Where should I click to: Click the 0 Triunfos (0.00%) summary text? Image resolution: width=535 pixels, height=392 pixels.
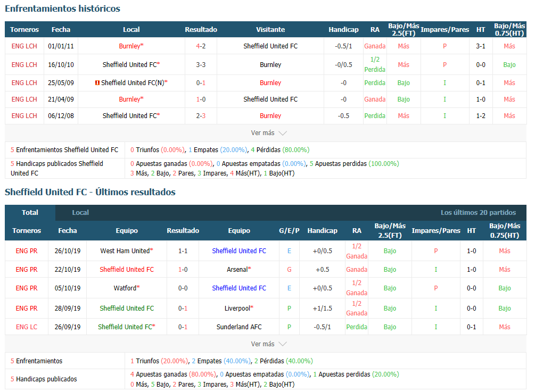point(157,150)
